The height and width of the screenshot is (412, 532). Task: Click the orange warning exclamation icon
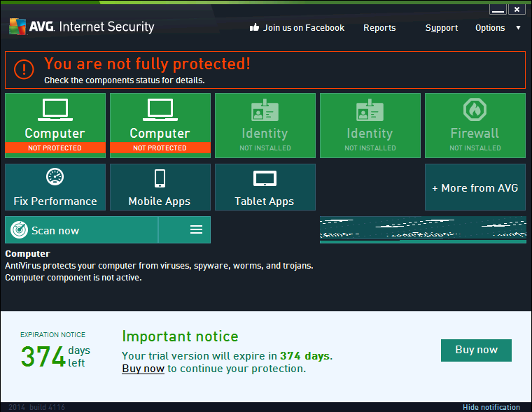pos(24,69)
